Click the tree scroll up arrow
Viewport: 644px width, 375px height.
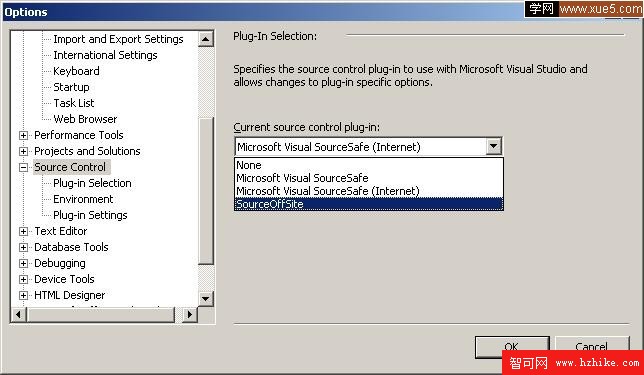tap(205, 39)
